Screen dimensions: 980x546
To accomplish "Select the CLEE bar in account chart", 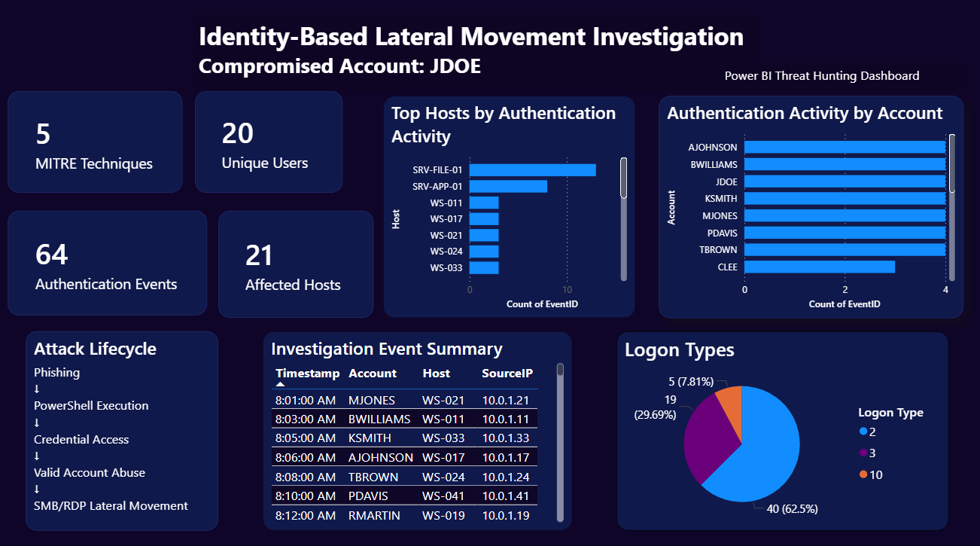I will click(x=820, y=267).
